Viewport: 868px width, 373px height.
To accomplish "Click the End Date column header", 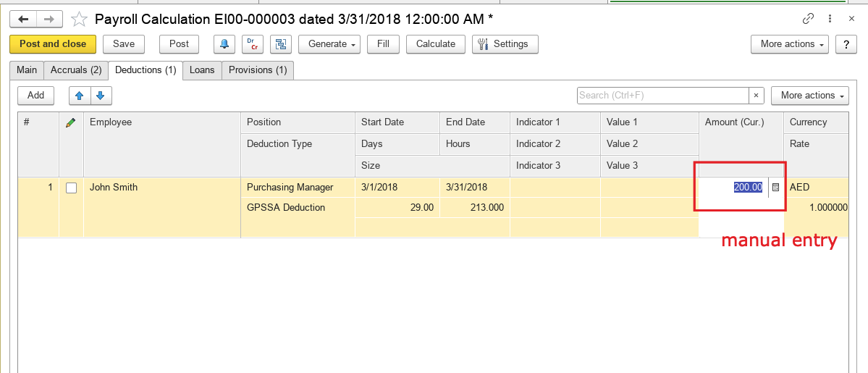I will (474, 122).
